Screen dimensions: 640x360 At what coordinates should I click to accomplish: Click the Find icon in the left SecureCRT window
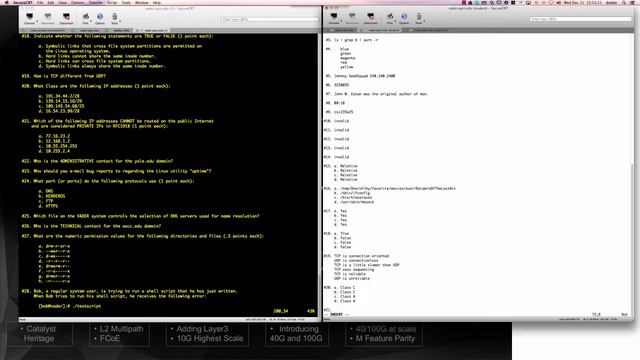(x=85, y=17)
